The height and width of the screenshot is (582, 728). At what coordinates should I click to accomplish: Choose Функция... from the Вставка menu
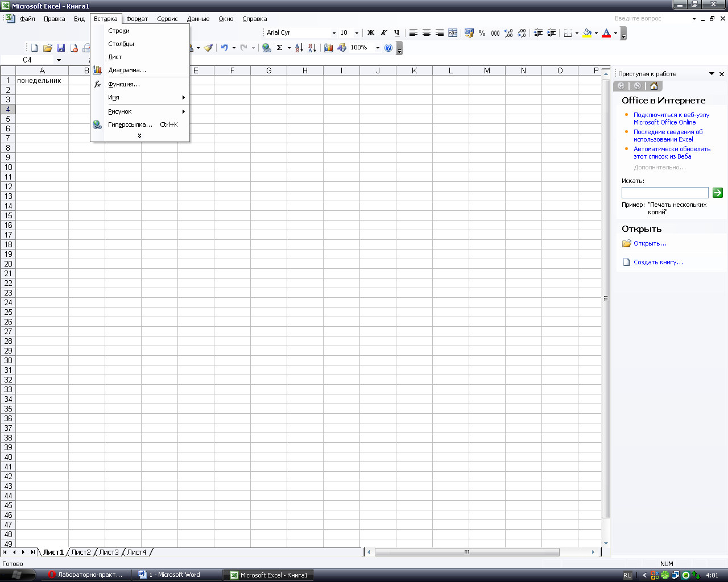click(140, 84)
